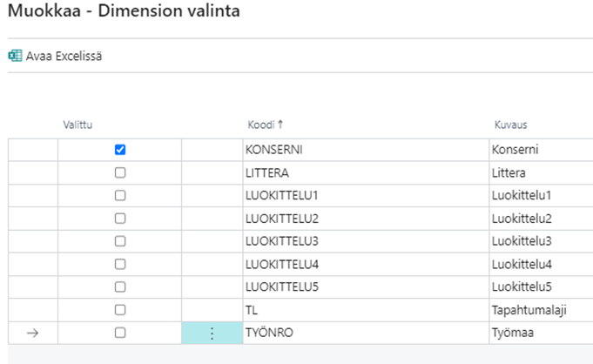This screenshot has height=364, width=593.
Task: Toggle the LUOKITTELU4 checkbox
Action: point(120,264)
